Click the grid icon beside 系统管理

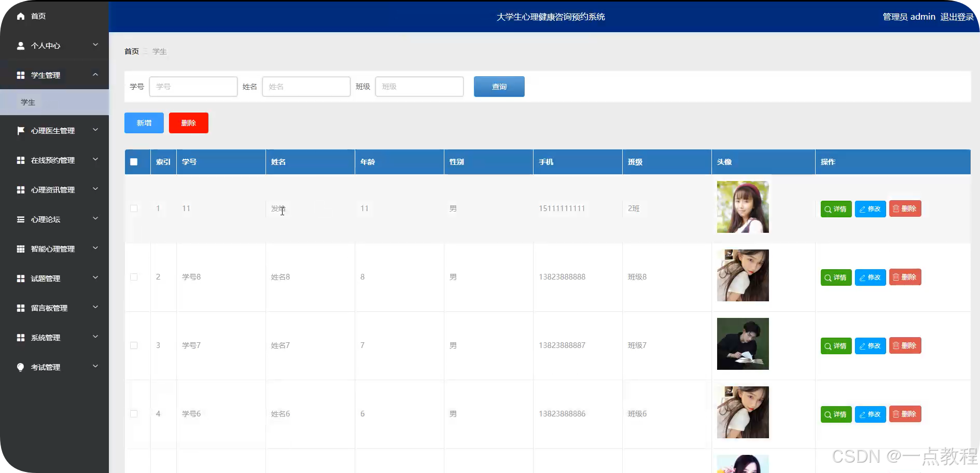click(21, 338)
